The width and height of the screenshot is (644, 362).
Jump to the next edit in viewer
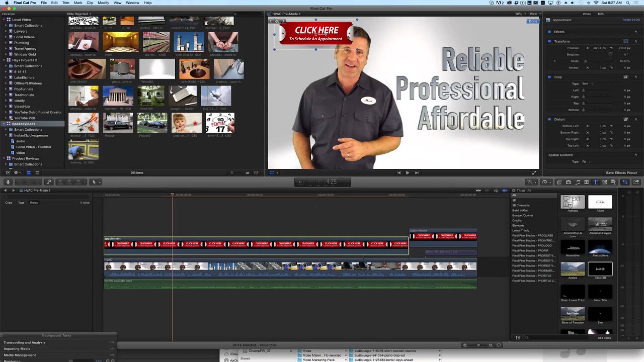417,172
